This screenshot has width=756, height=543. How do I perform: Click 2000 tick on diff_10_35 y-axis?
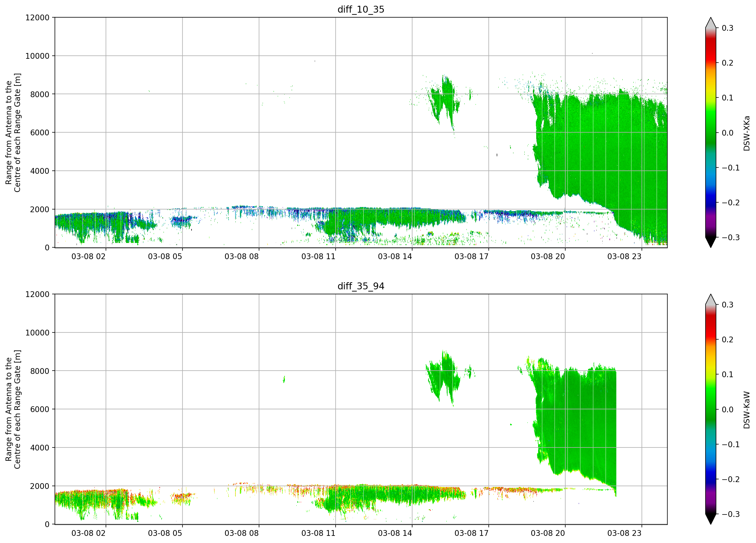[40, 209]
